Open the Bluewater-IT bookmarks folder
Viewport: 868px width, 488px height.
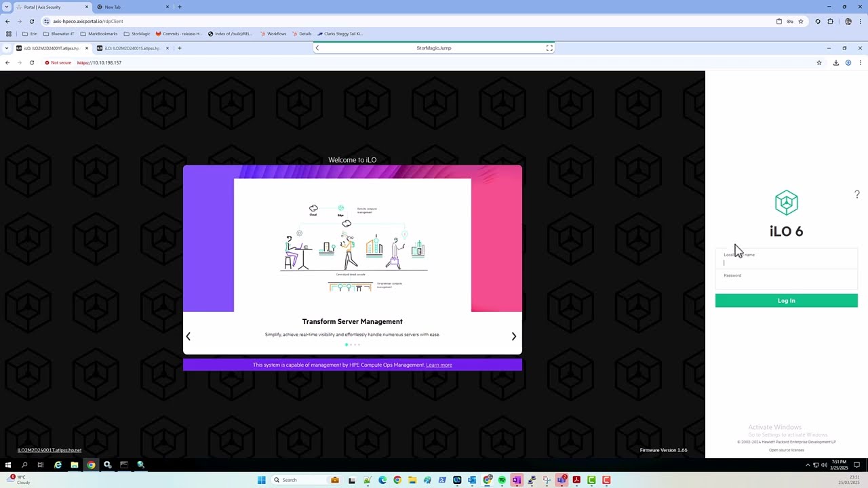[59, 34]
